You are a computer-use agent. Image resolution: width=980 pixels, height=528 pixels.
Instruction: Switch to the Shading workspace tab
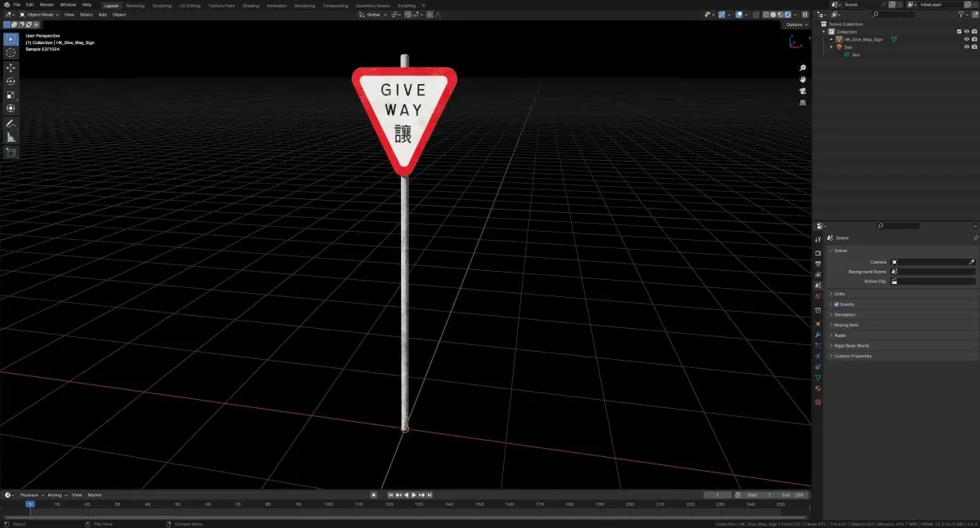pos(251,6)
